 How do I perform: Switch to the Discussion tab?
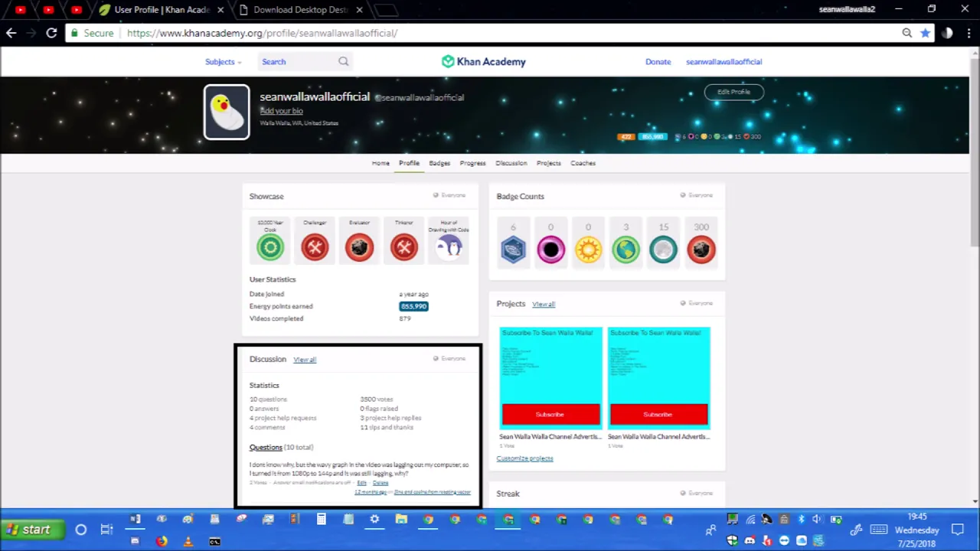(511, 163)
